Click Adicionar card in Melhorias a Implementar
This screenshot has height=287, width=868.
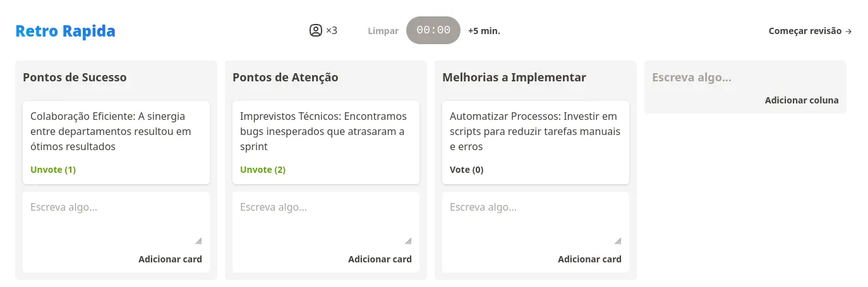589,259
